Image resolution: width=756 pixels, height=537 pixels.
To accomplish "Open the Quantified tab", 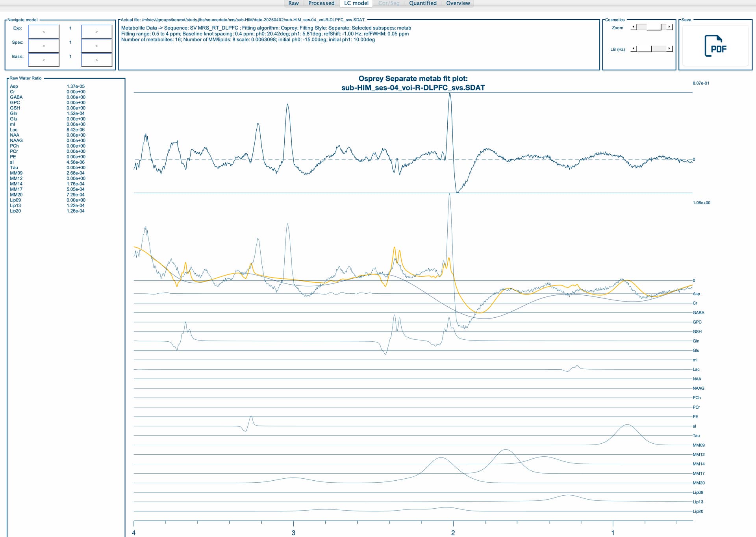I will [422, 3].
